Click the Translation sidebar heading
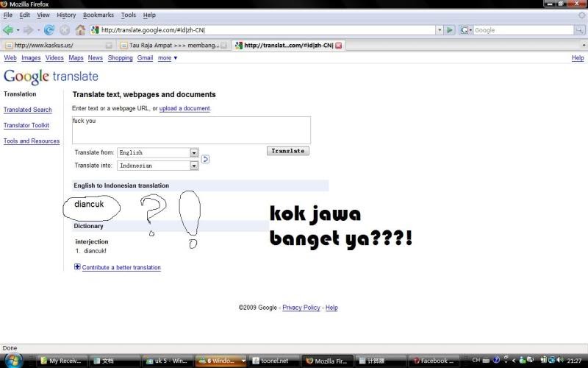 [20, 94]
